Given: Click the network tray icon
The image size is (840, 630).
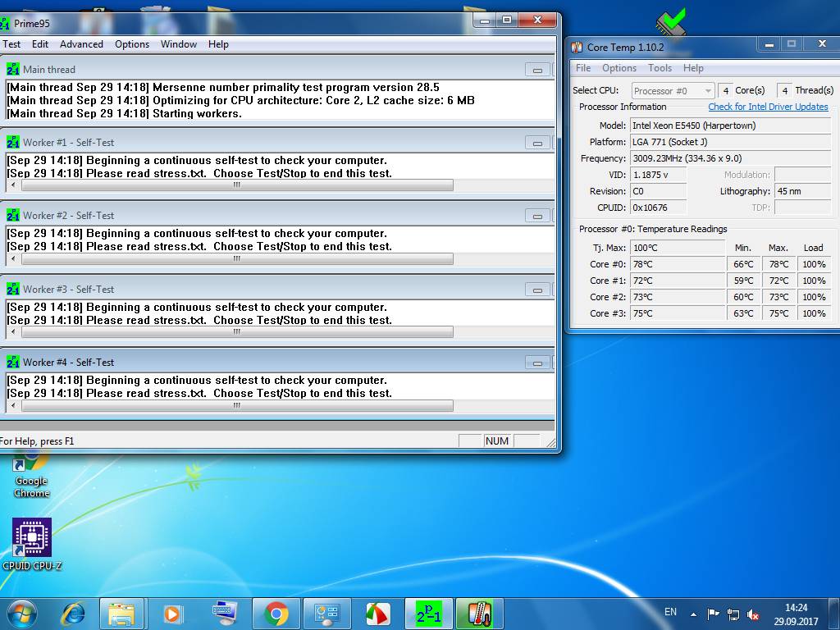Looking at the screenshot, I should pyautogui.click(x=733, y=614).
